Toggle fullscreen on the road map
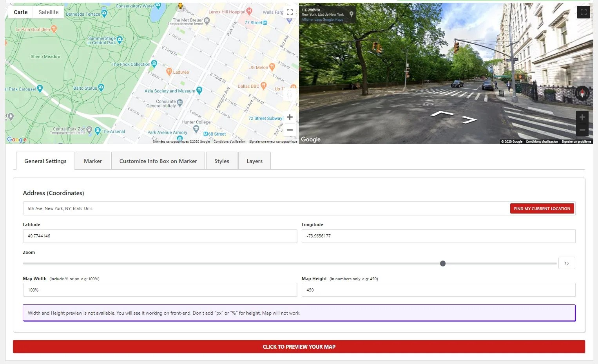 (290, 12)
